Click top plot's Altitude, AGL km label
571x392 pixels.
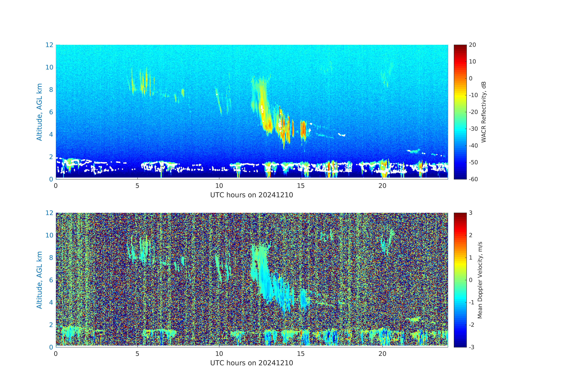tap(39, 112)
